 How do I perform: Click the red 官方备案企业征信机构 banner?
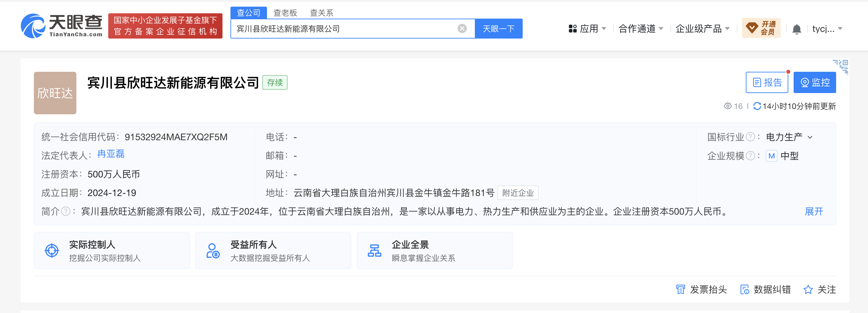pyautogui.click(x=165, y=26)
